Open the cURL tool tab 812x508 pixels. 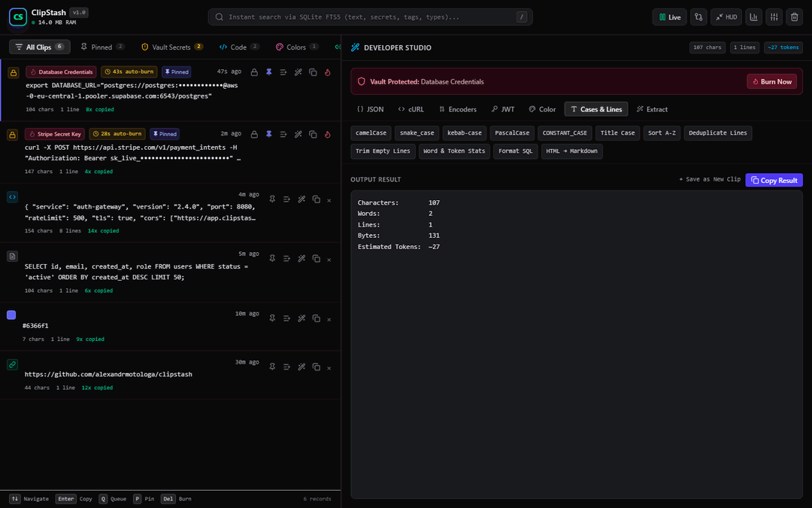[x=411, y=109]
